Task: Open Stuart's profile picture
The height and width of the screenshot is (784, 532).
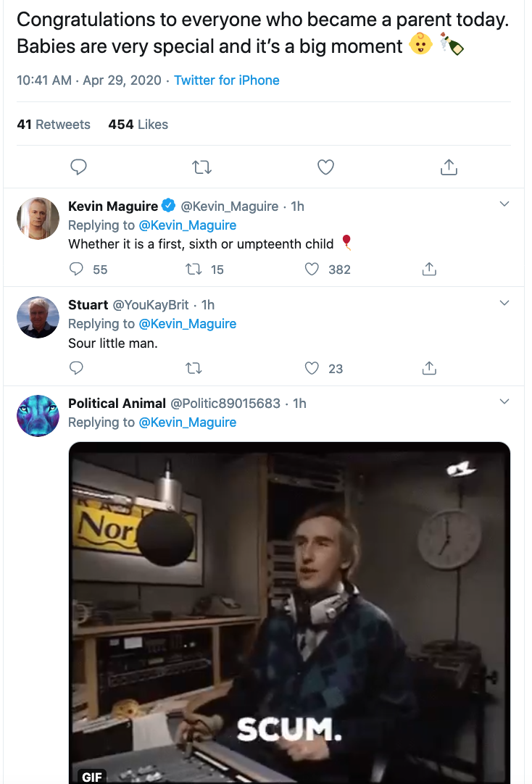Action: click(38, 317)
